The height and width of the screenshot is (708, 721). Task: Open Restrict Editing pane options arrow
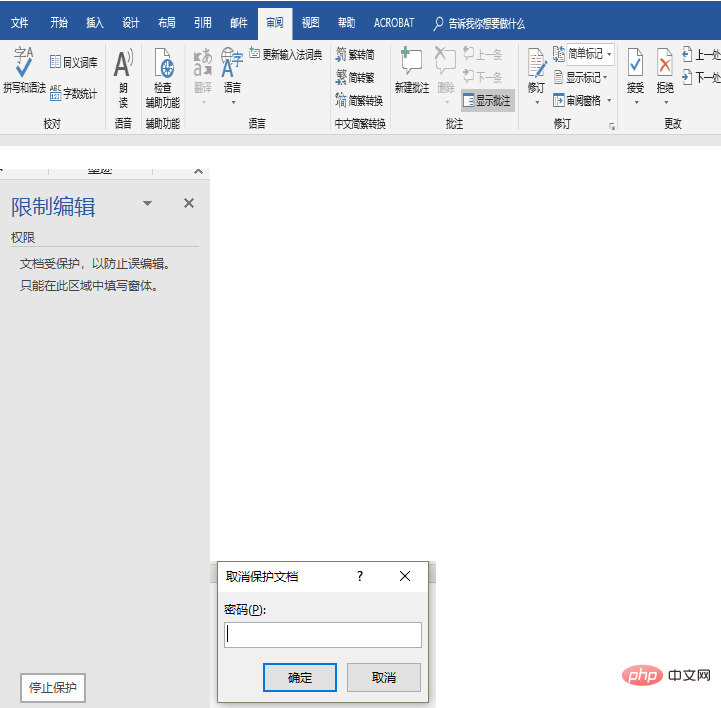click(148, 203)
